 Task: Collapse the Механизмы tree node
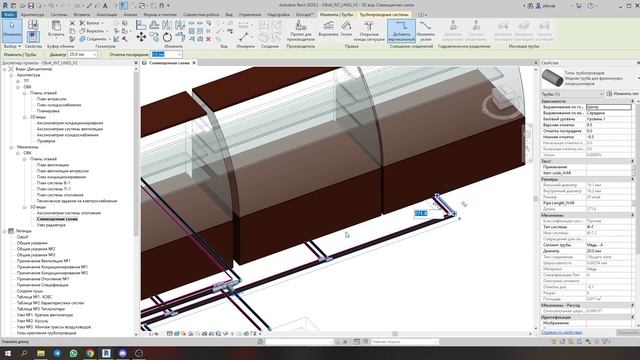pos(11,147)
